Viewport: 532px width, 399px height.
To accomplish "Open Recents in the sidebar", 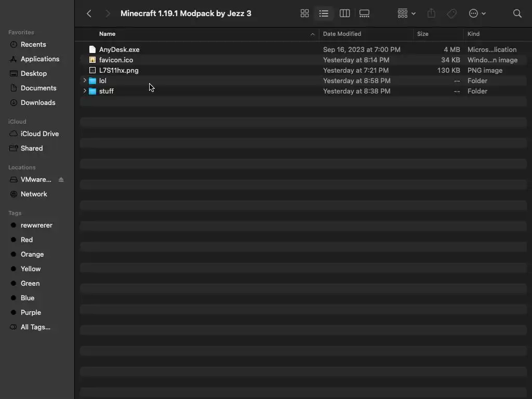I will pyautogui.click(x=33, y=45).
